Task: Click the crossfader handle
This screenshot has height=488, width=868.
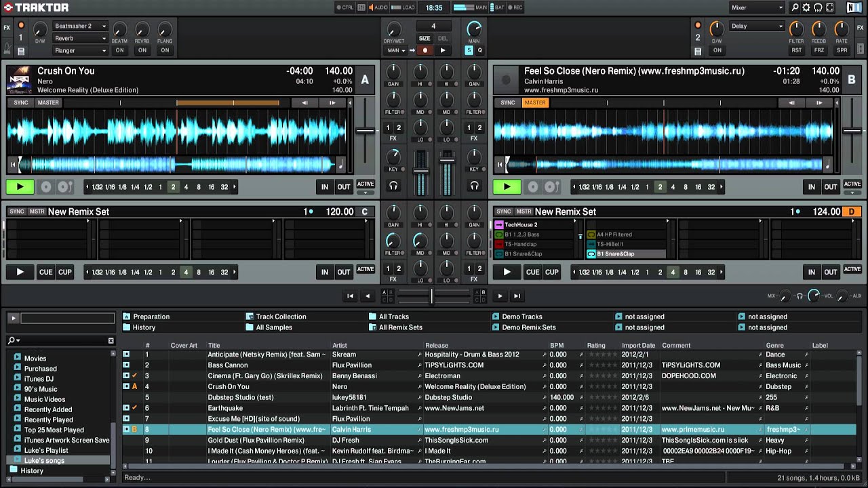Action: coord(431,296)
